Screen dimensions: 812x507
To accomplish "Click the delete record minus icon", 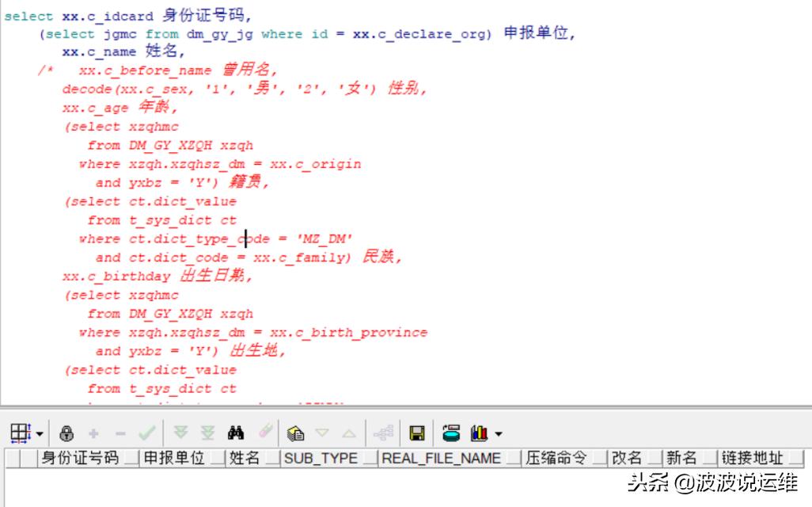I will click(x=120, y=433).
